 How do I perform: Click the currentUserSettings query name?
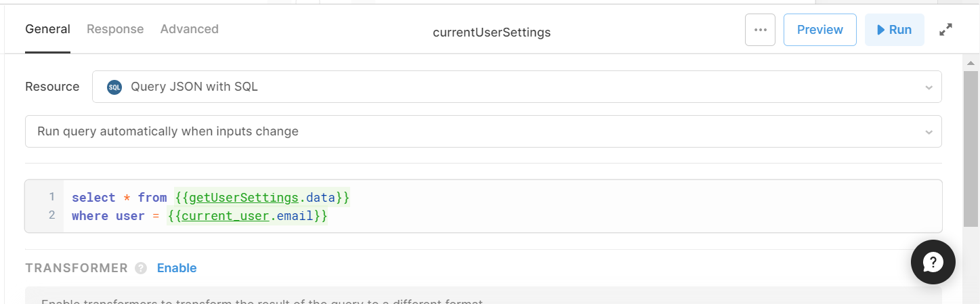[x=492, y=32]
